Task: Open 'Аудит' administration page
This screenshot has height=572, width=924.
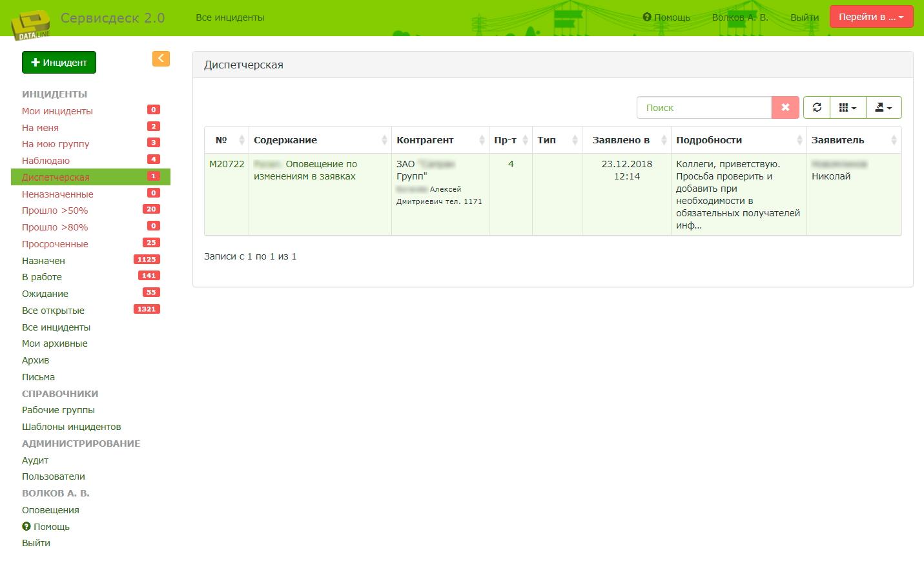Action: click(35, 460)
